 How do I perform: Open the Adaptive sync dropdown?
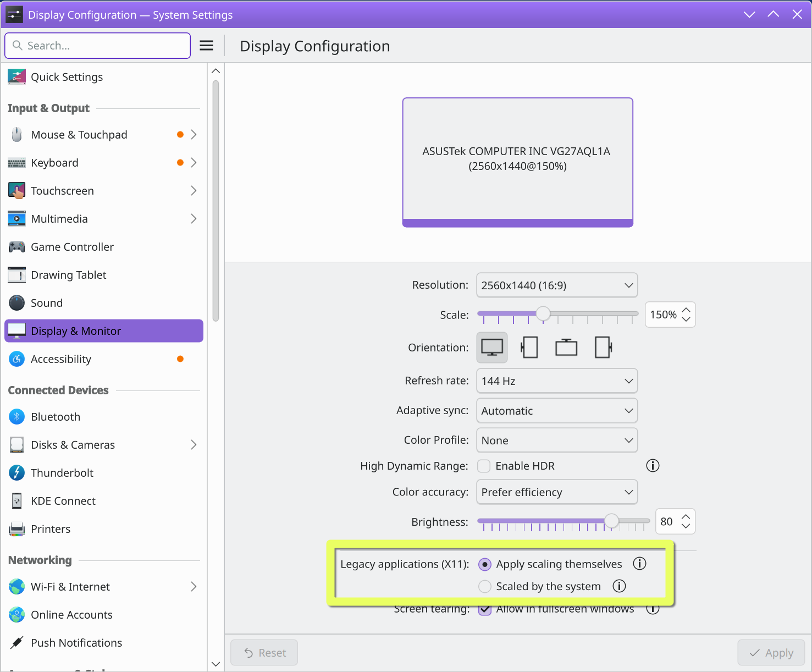point(557,411)
